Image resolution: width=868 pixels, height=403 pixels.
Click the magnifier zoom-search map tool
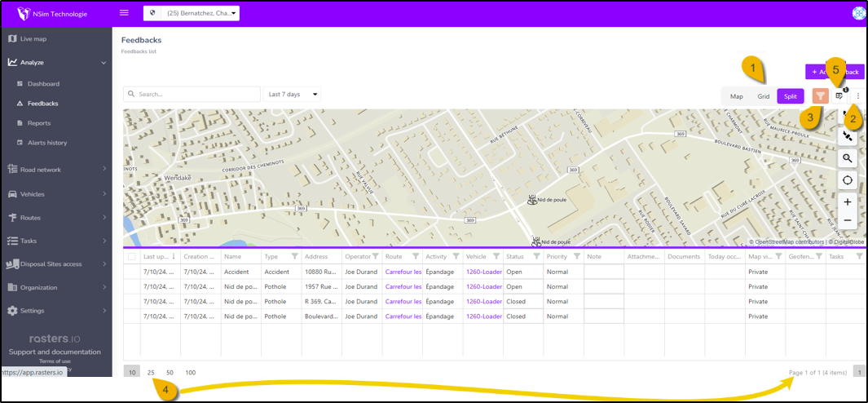847,158
